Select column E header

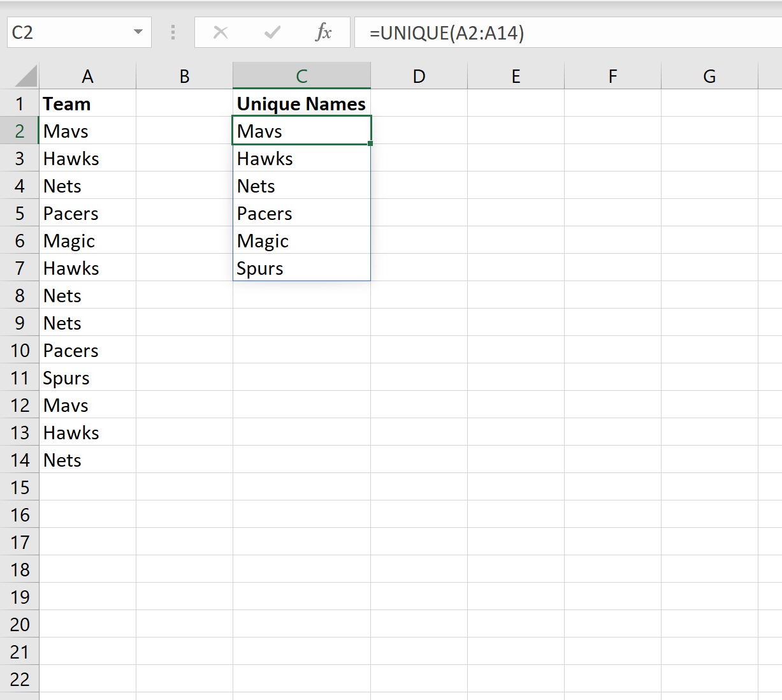click(516, 77)
